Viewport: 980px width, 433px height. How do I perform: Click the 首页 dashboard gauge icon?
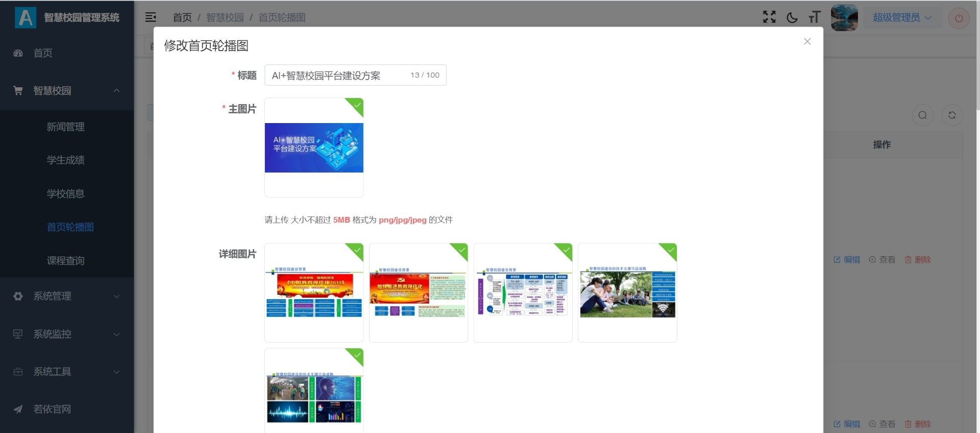18,53
